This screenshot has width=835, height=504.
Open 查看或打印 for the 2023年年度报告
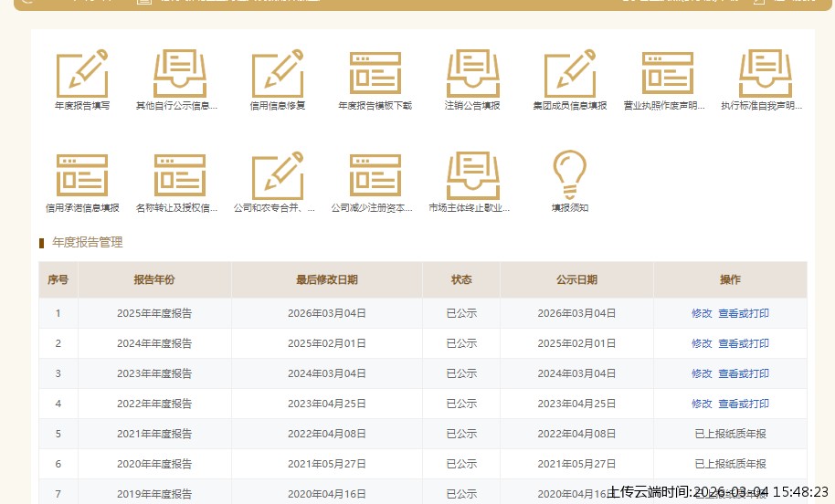pyautogui.click(x=744, y=373)
